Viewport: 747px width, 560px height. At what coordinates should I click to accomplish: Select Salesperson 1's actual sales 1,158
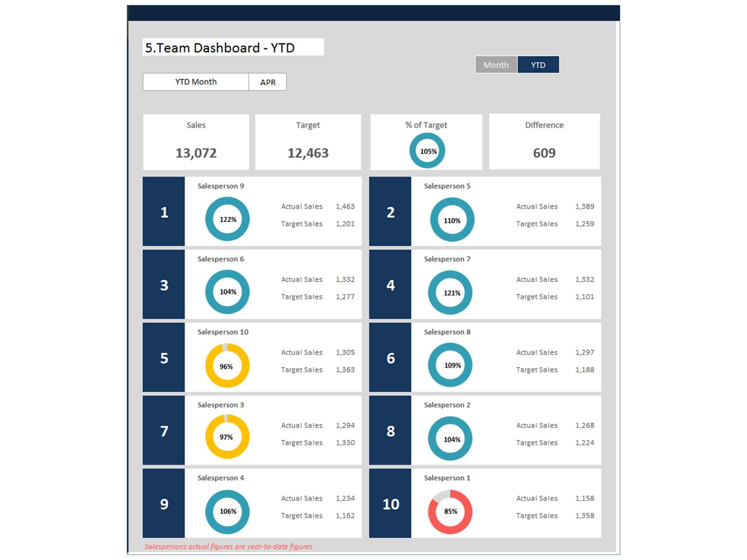585,499
